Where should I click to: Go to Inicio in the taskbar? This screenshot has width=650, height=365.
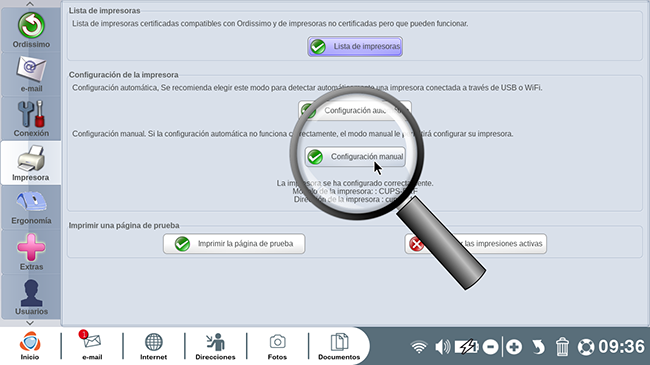tap(30, 346)
